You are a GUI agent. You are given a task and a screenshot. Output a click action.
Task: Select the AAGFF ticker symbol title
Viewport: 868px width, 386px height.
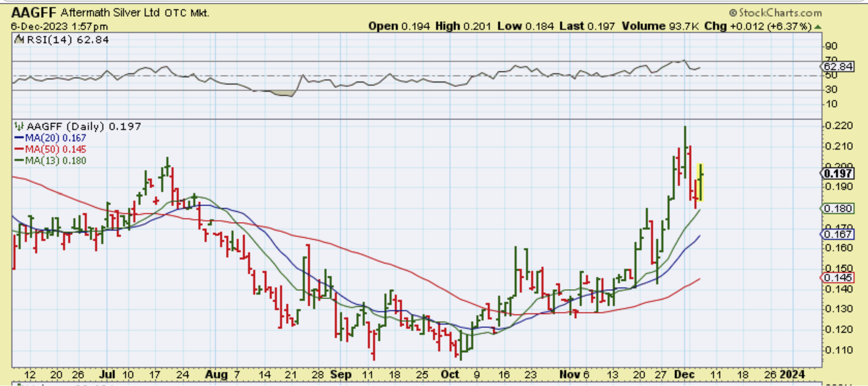pyautogui.click(x=34, y=12)
